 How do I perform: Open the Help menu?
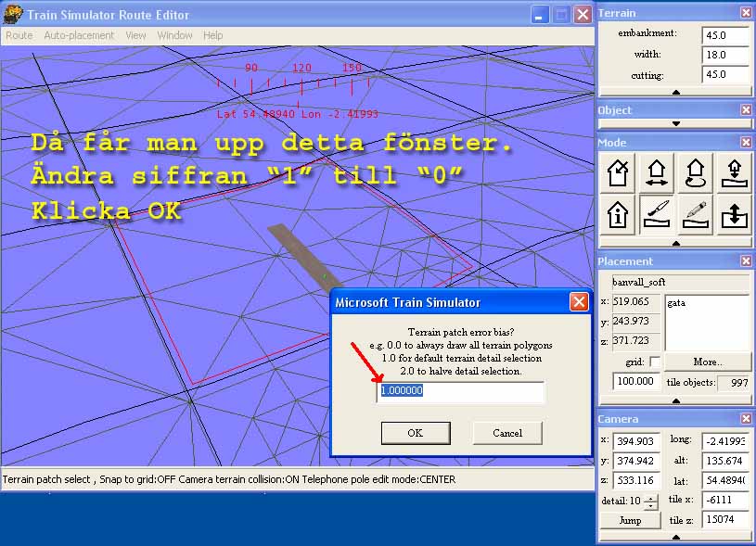click(212, 35)
